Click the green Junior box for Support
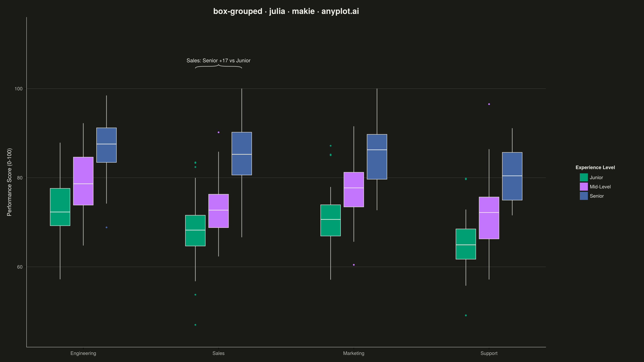Viewport: 644px width, 362px height. [x=466, y=244]
